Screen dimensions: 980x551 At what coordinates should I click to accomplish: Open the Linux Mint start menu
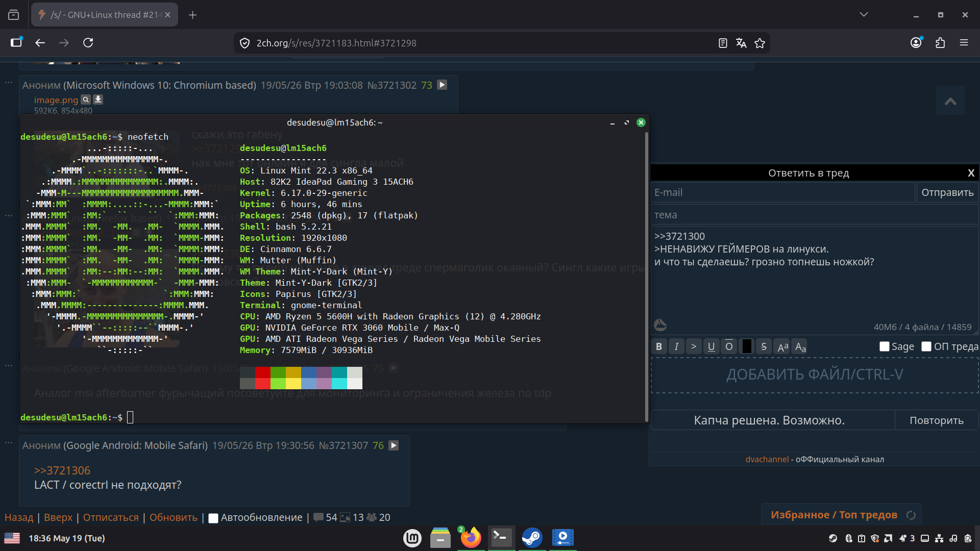(x=412, y=538)
